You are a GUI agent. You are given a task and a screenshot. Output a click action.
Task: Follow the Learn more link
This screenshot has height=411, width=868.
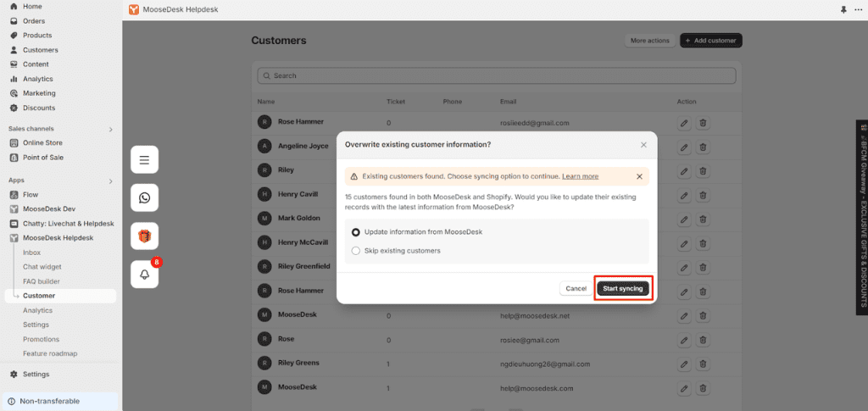click(x=580, y=176)
